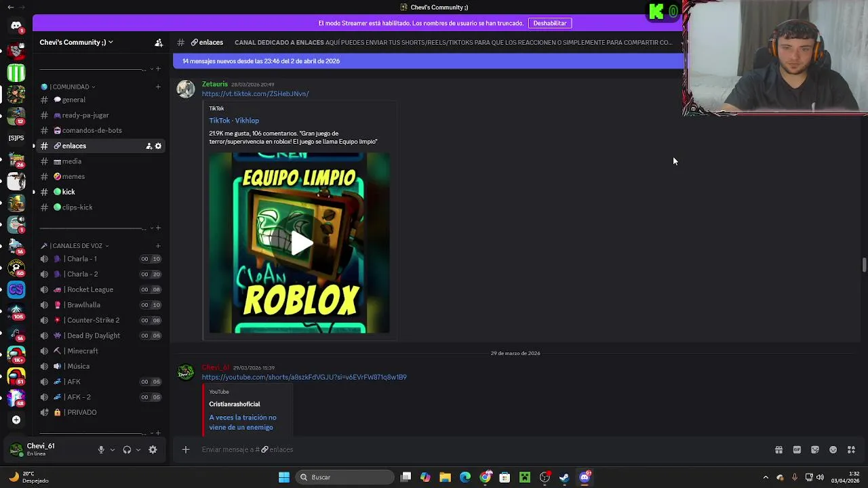Screen dimensions: 868x488
Task: Open Discord direct messages home icon
Action: pos(16,26)
